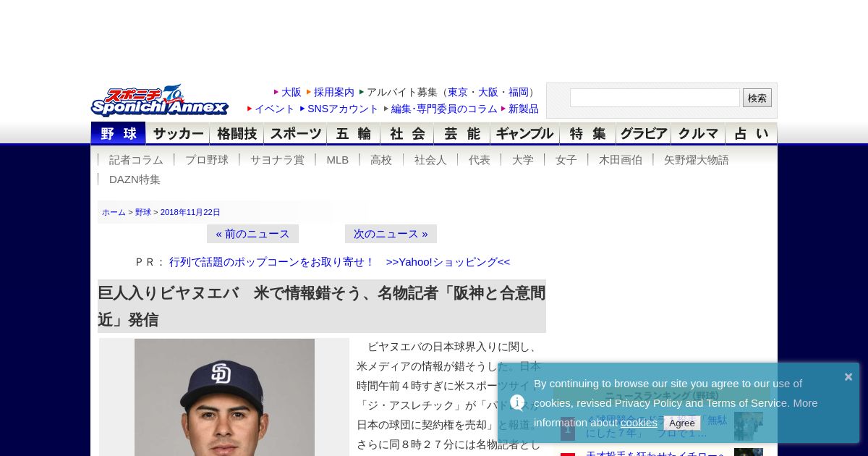Go to DAZN特集 sub-category

[x=135, y=180]
